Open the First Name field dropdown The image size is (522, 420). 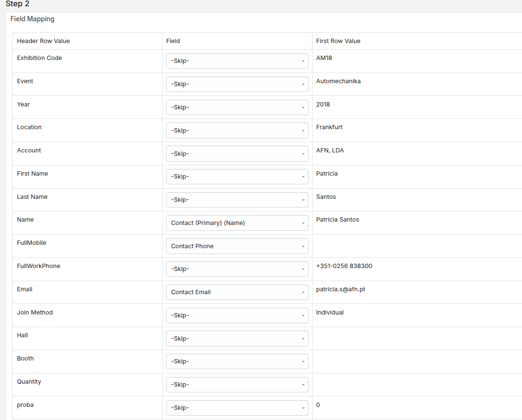237,177
